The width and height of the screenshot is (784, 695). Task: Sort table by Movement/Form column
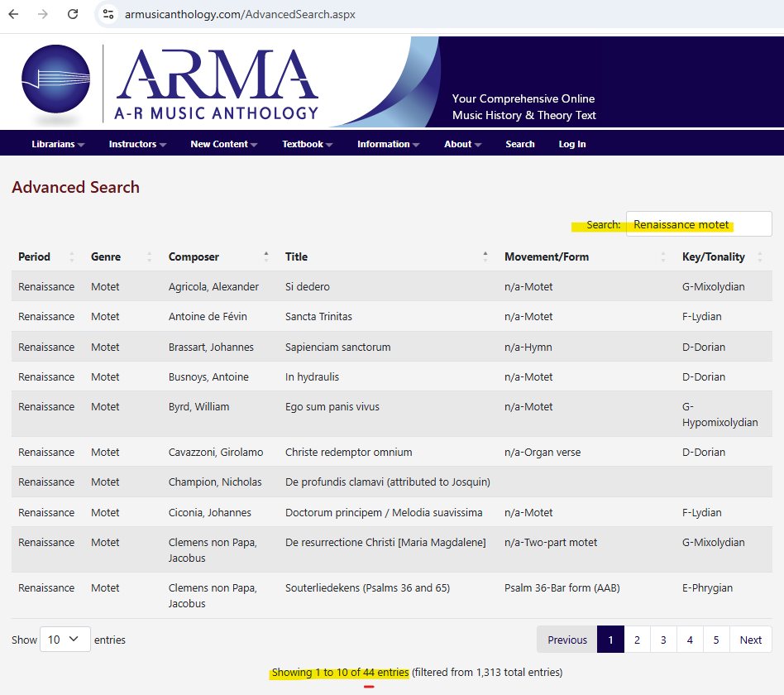(x=585, y=256)
